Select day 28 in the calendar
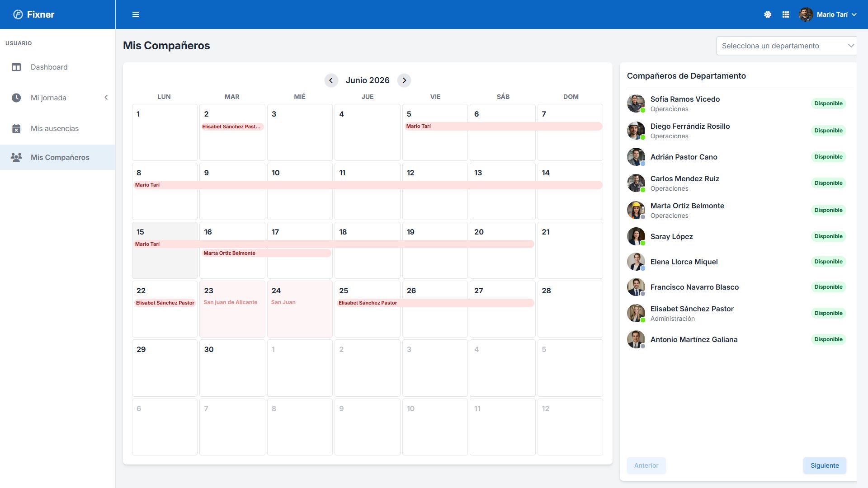Viewport: 868px width, 488px height. coord(570,309)
